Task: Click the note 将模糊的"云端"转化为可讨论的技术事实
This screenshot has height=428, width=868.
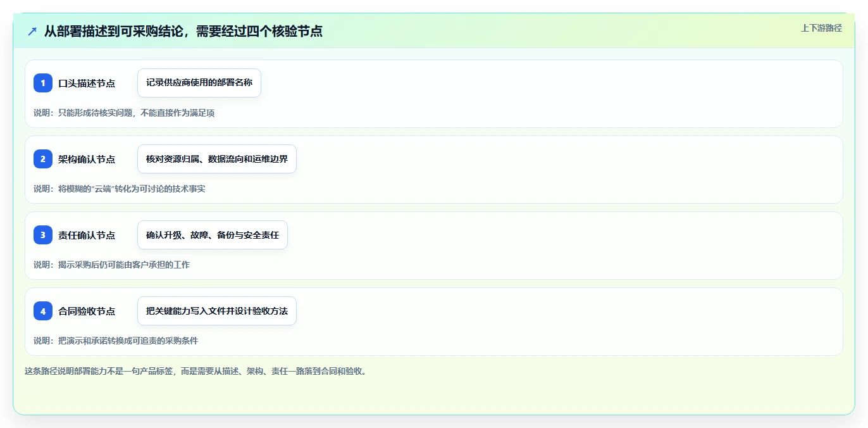Action: pos(120,189)
